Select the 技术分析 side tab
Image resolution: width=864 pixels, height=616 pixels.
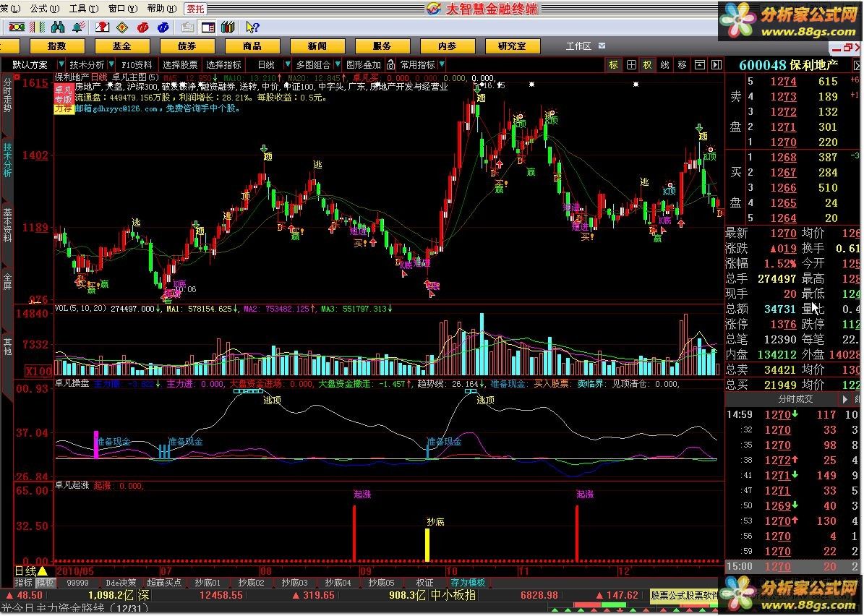(7, 160)
